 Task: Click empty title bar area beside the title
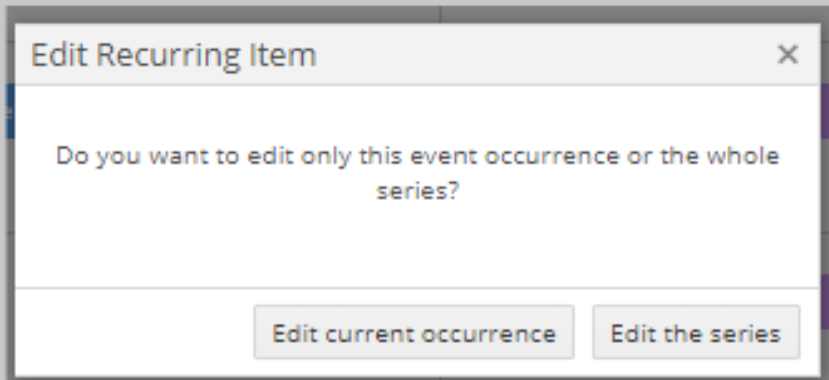click(545, 54)
